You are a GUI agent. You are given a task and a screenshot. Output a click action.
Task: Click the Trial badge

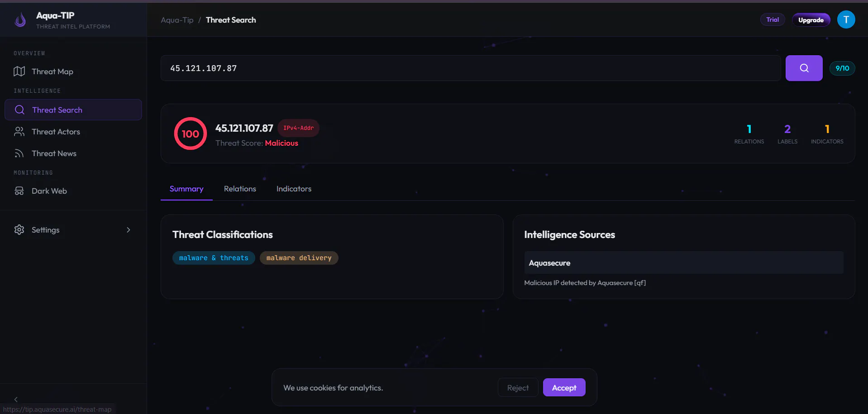(773, 19)
